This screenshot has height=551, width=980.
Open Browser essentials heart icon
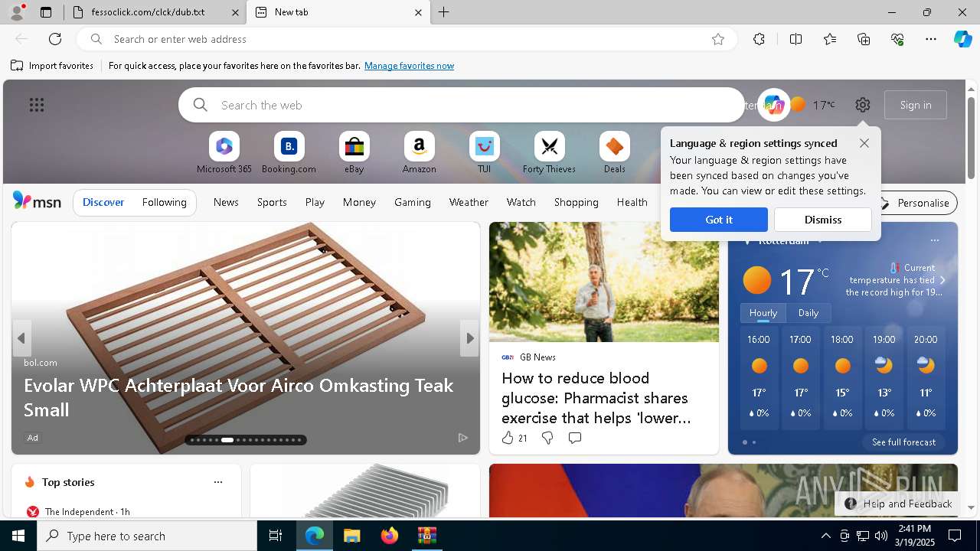897,39
